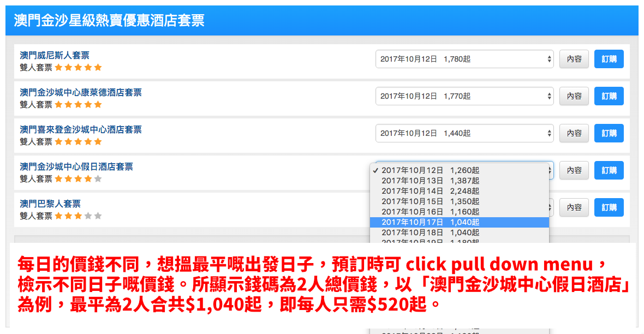The width and height of the screenshot is (644, 334).
Task: Click 雙人套票 label under 澳門威尼斯人套票
Action: tap(36, 67)
